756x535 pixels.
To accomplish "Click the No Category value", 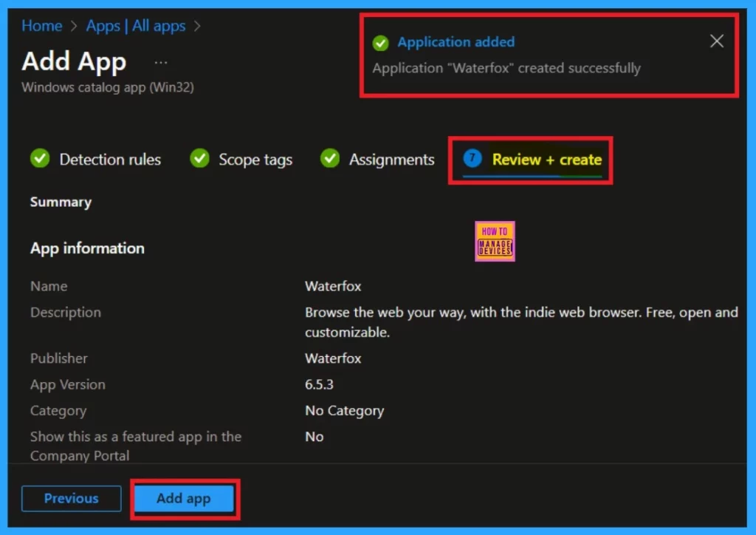I will pyautogui.click(x=344, y=411).
